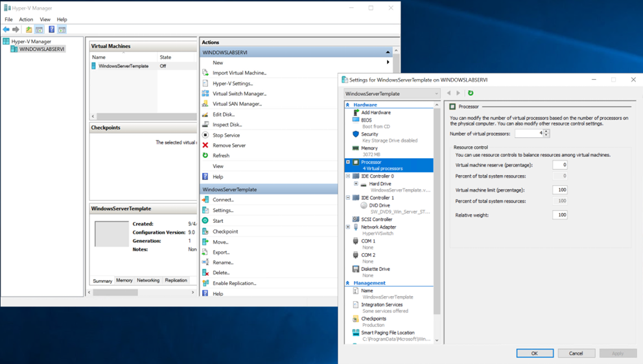643x364 pixels.
Task: Open the Help menu in menu bar
Action: pyautogui.click(x=62, y=19)
